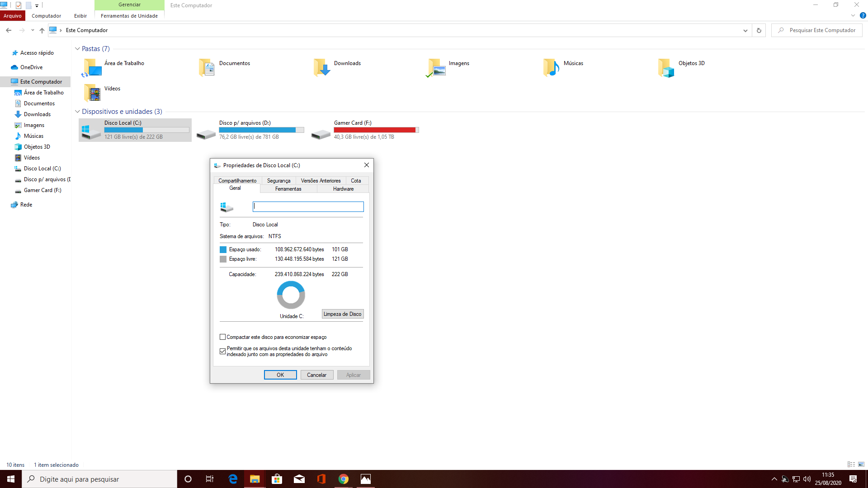Open the Versões Anteriores tab
Viewport: 868px width, 488px height.
click(321, 181)
